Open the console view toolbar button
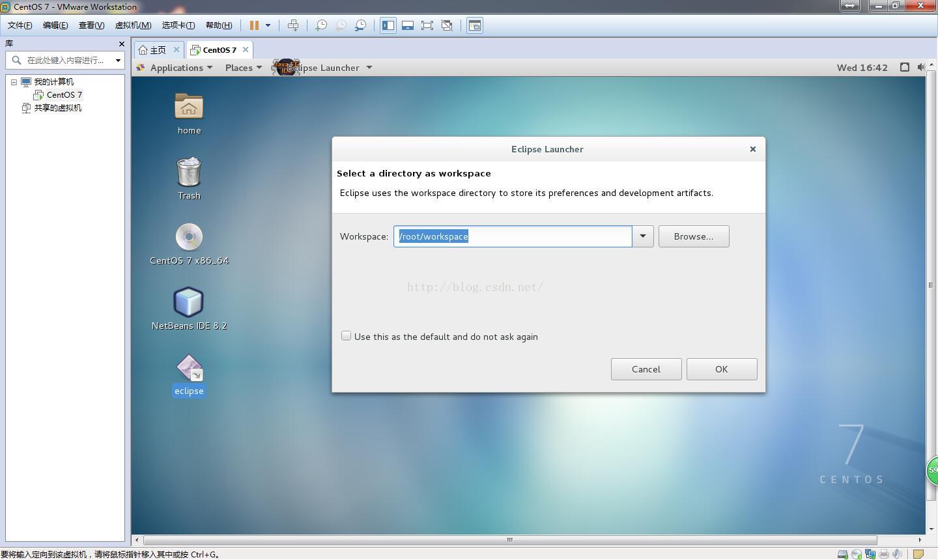The width and height of the screenshot is (938, 560). pyautogui.click(x=475, y=25)
